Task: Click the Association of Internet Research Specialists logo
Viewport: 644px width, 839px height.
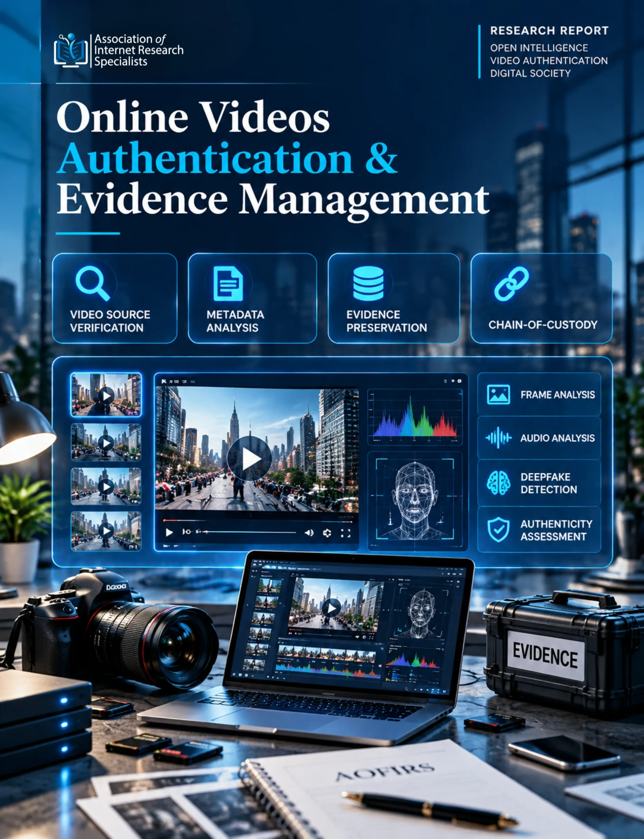Action: [x=119, y=50]
